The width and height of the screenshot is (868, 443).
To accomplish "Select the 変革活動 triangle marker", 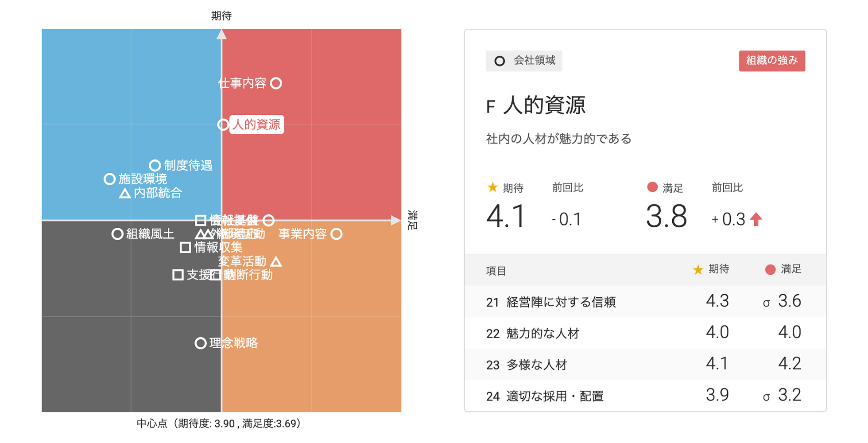I will pyautogui.click(x=276, y=262).
